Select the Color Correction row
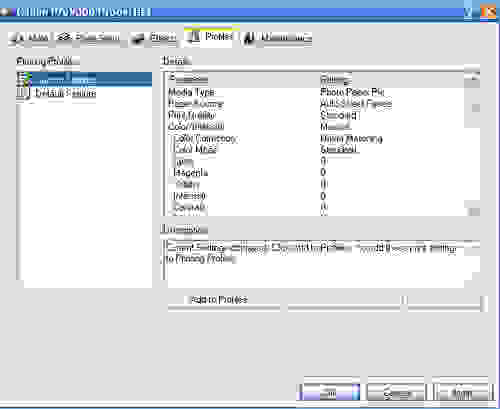 [x=315, y=138]
